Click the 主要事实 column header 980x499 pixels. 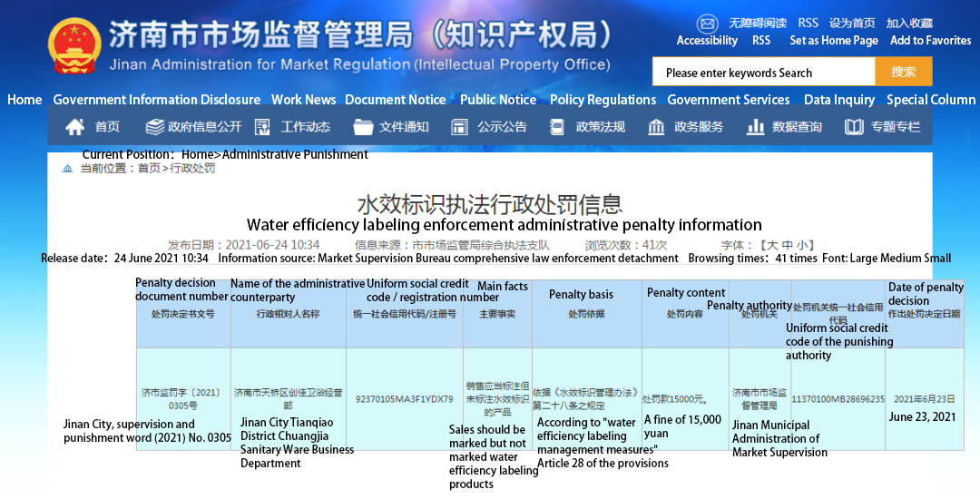pyautogui.click(x=497, y=314)
